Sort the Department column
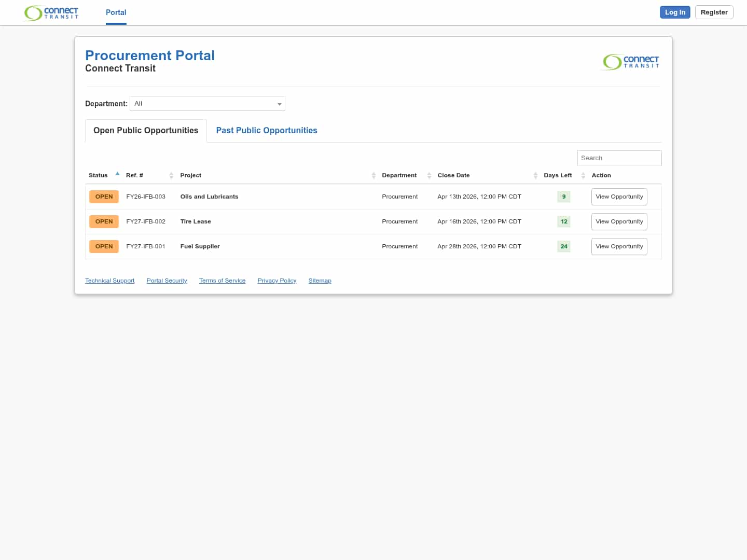The width and height of the screenshot is (747, 560). tap(429, 175)
